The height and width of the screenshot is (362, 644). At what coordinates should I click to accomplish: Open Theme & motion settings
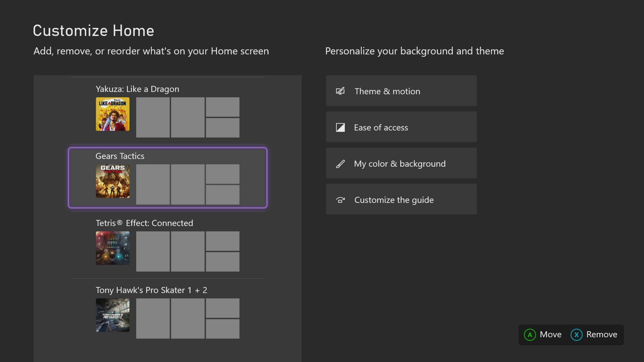tap(401, 90)
